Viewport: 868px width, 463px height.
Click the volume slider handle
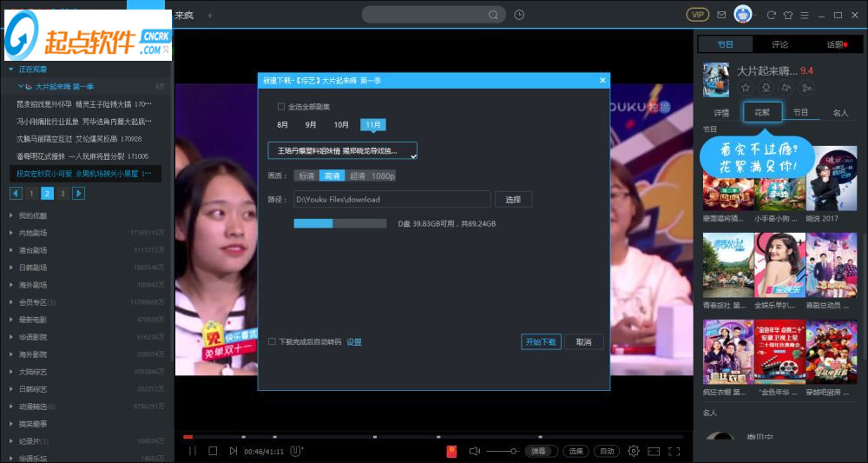point(514,451)
